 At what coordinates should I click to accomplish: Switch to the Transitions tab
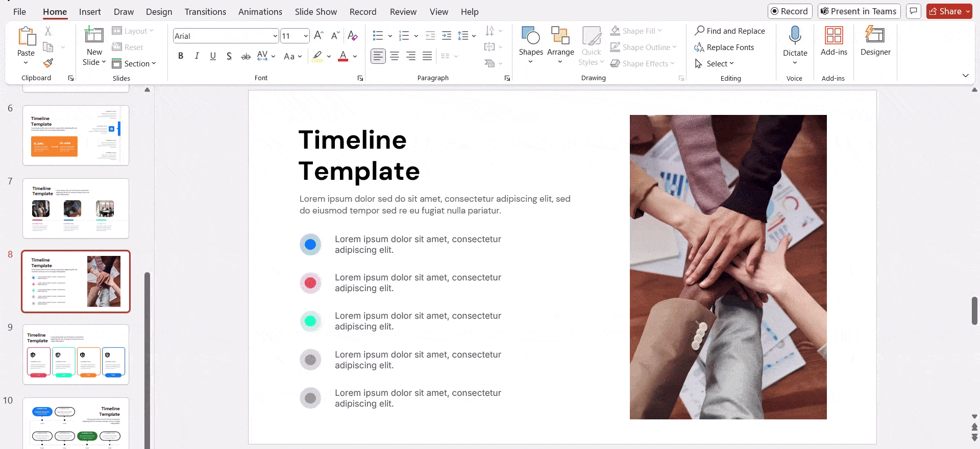(x=205, y=12)
